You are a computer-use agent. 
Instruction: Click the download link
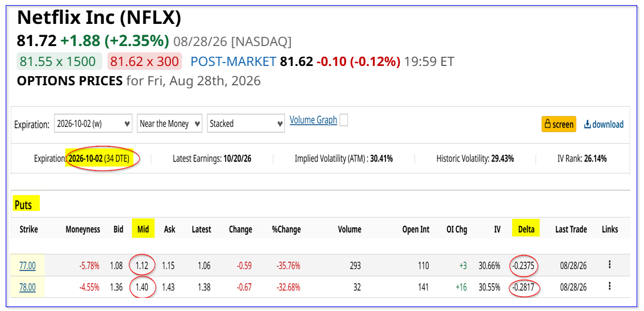point(604,124)
